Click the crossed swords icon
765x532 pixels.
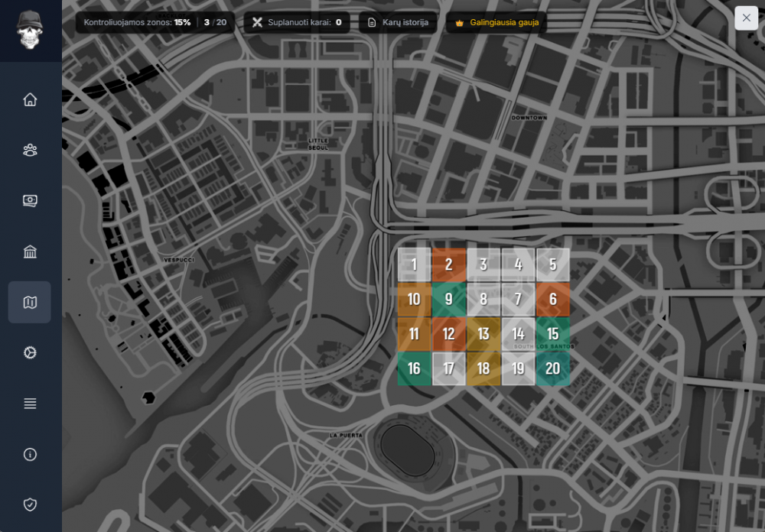257,22
